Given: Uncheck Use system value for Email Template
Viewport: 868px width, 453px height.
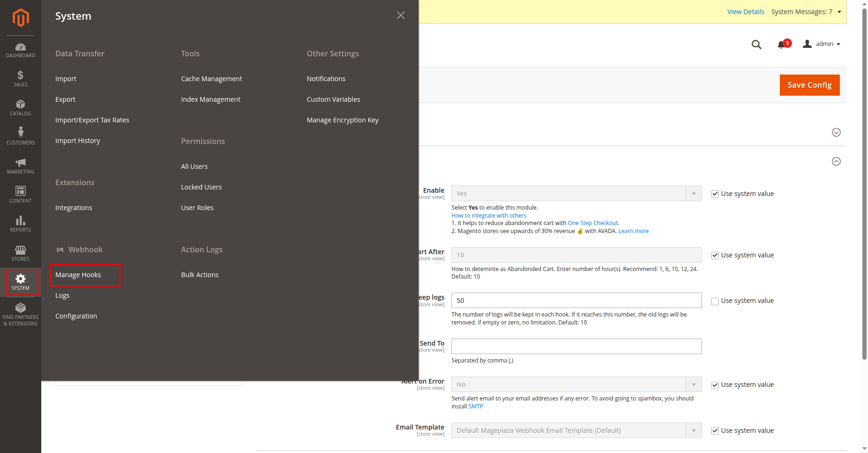Looking at the screenshot, I should (x=715, y=431).
